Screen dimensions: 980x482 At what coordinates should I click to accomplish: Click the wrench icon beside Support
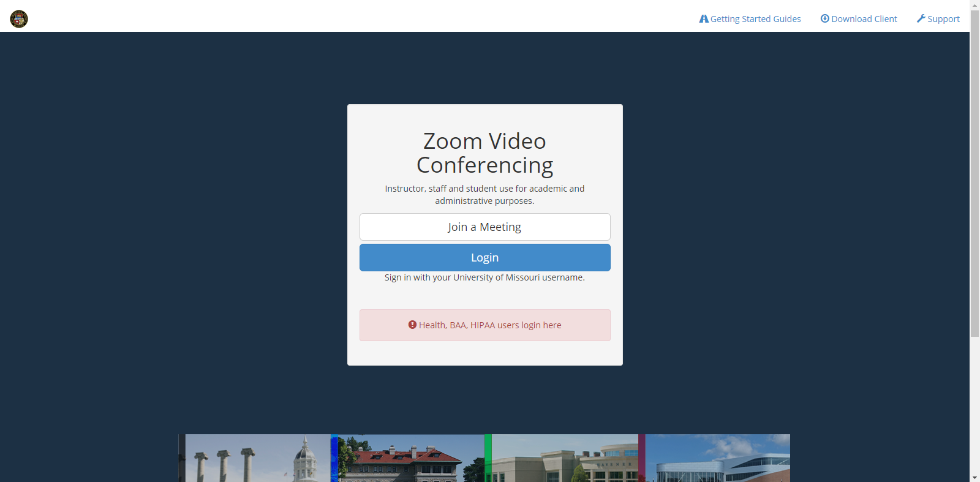click(x=921, y=18)
